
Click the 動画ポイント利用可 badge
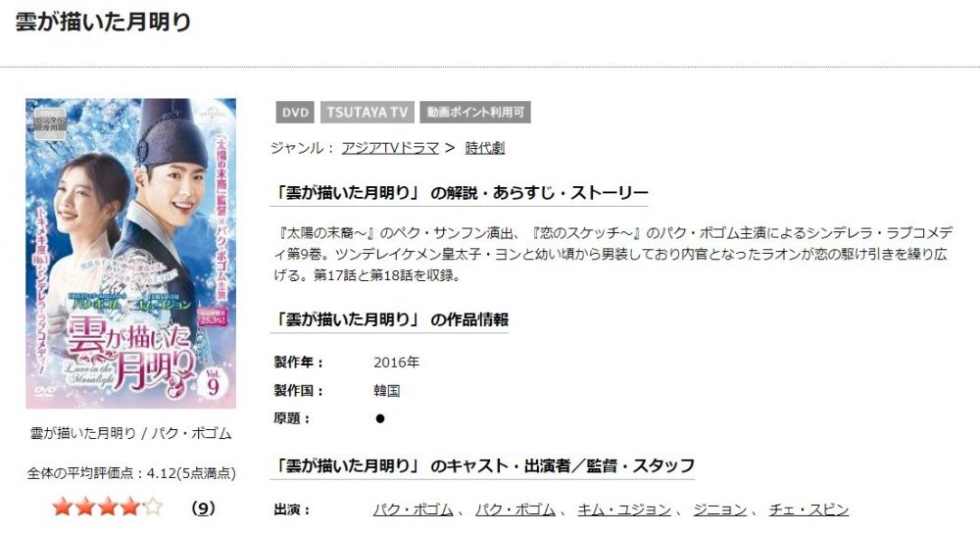pyautogui.click(x=475, y=113)
